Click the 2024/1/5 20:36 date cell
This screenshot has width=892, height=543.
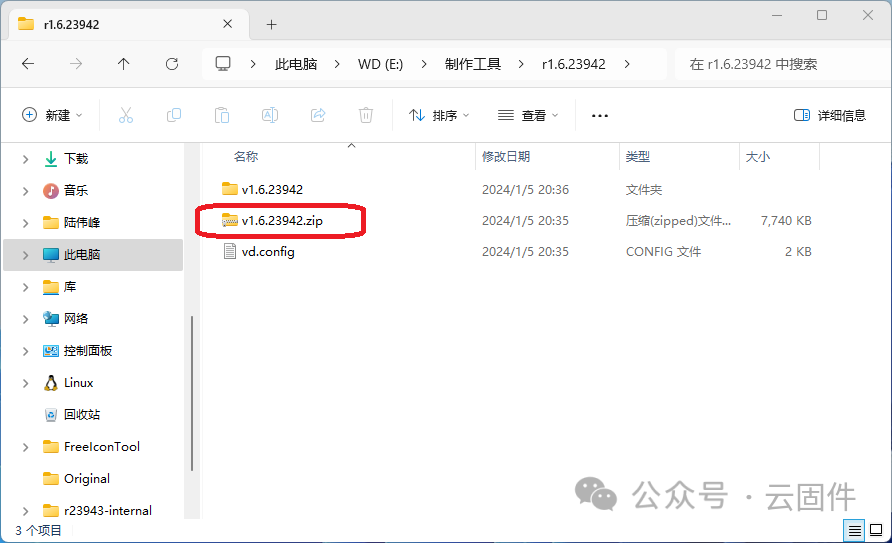pos(525,189)
